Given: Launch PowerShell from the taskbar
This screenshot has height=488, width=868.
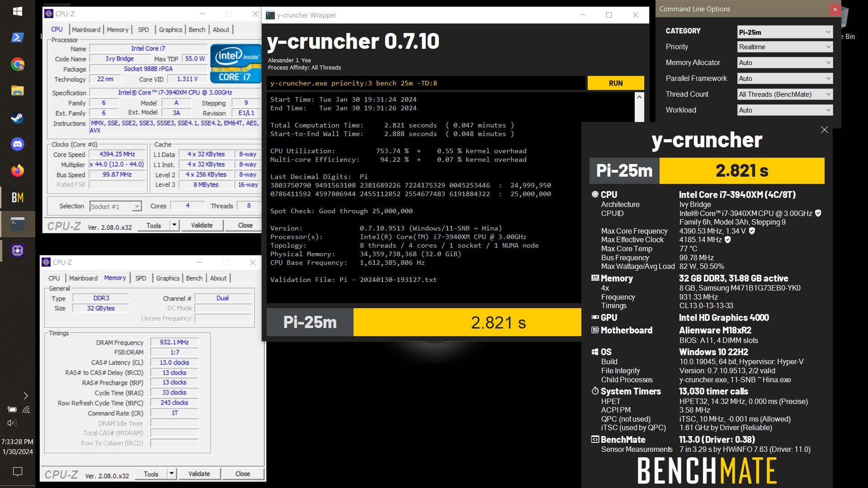Looking at the screenshot, I should tap(18, 38).
